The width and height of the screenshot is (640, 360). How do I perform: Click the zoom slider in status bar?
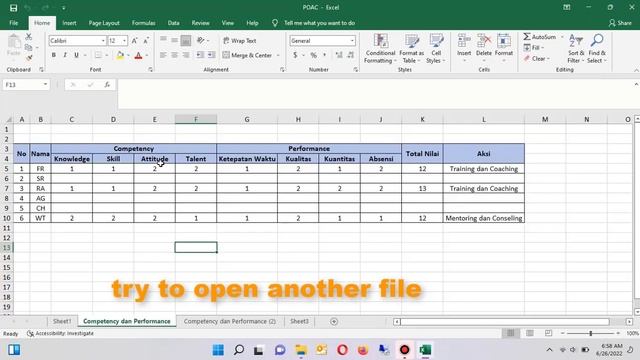pos(590,333)
